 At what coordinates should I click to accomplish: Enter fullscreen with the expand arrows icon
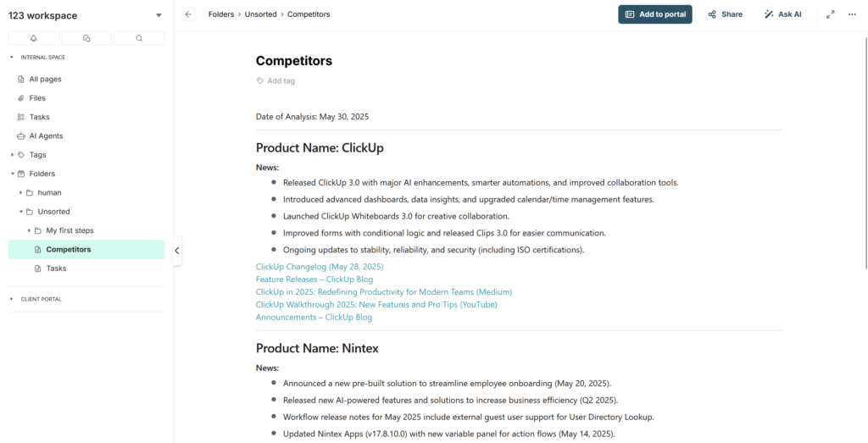831,14
